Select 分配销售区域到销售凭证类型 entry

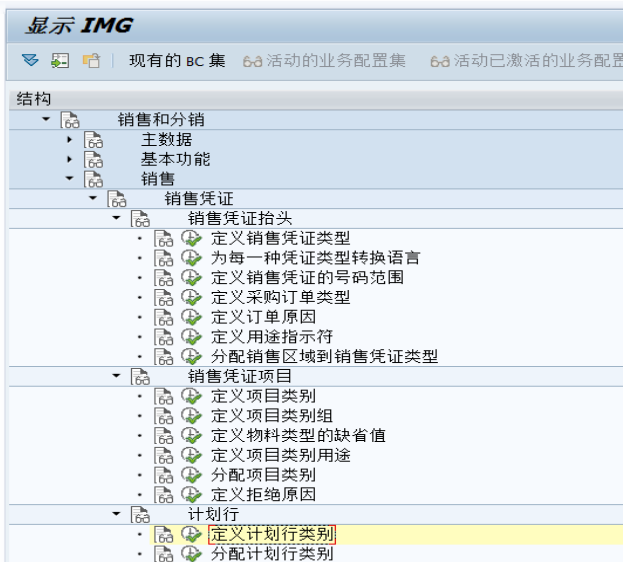(x=324, y=357)
